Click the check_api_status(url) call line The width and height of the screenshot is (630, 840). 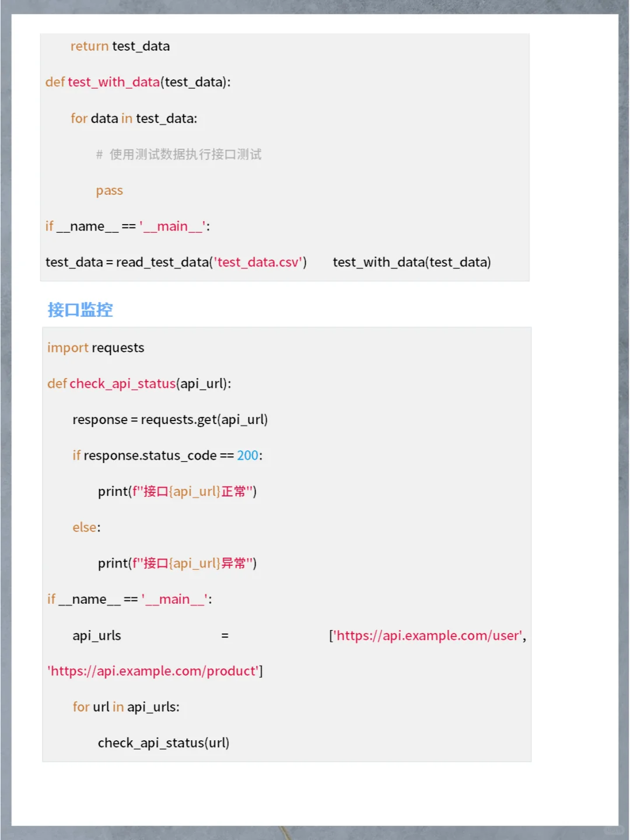click(163, 743)
